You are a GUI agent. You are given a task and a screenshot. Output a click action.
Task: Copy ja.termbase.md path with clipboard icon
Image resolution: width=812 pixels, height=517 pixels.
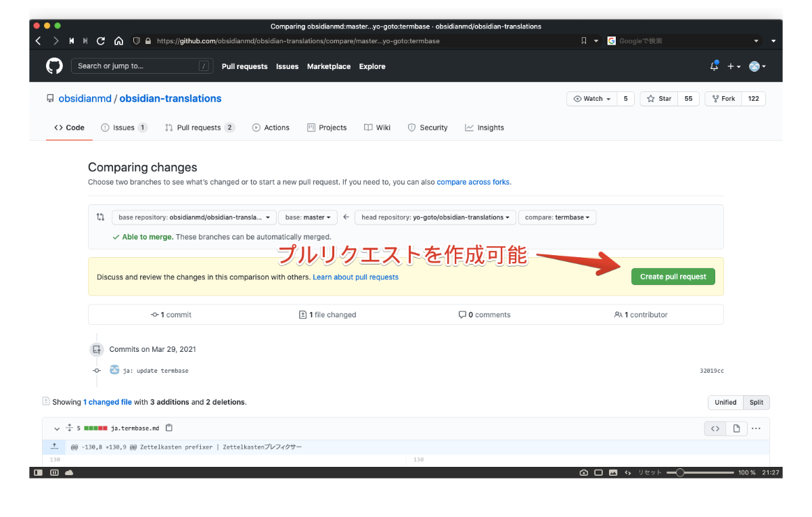click(169, 428)
